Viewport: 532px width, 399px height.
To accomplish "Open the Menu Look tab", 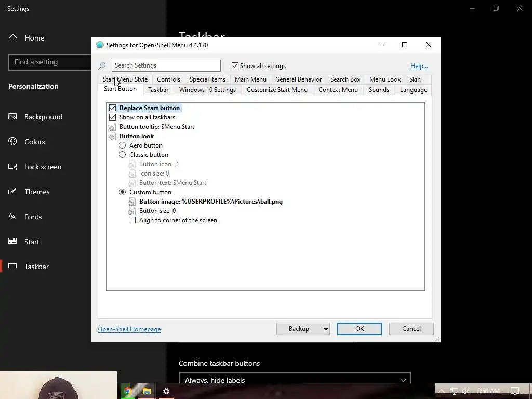I will pos(385,79).
